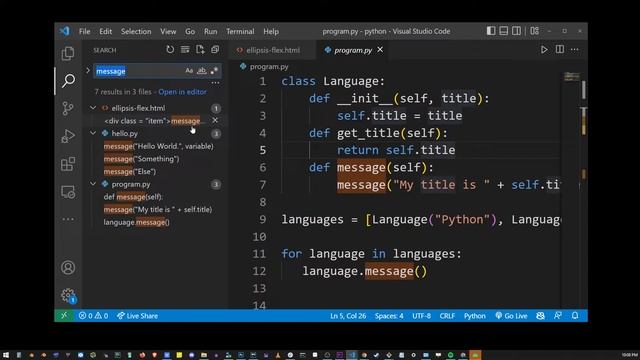This screenshot has width=640, height=360.
Task: Close the program.py tab
Action: 380,49
